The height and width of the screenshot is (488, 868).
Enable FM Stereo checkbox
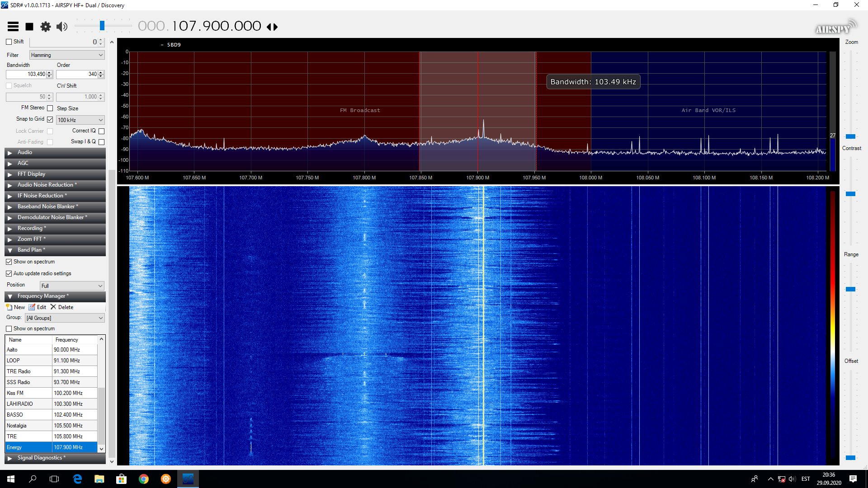(50, 108)
